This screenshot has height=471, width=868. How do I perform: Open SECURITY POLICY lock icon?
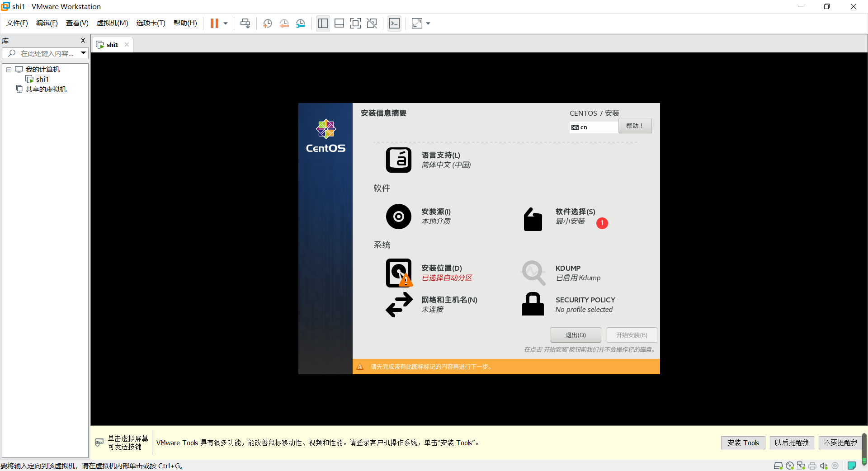[x=533, y=304]
